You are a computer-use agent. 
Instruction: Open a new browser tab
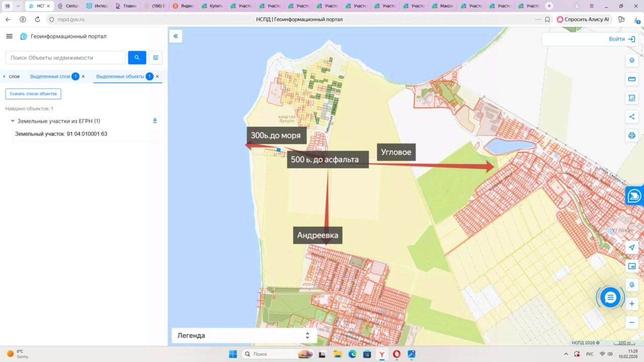(x=549, y=6)
